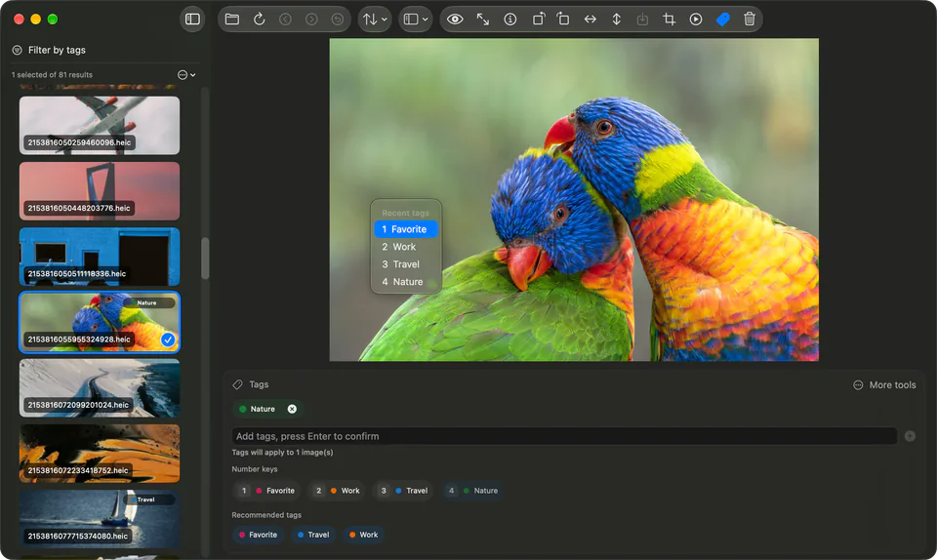Choose Favorite in recent tags popup
This screenshot has width=937, height=560.
click(x=406, y=229)
